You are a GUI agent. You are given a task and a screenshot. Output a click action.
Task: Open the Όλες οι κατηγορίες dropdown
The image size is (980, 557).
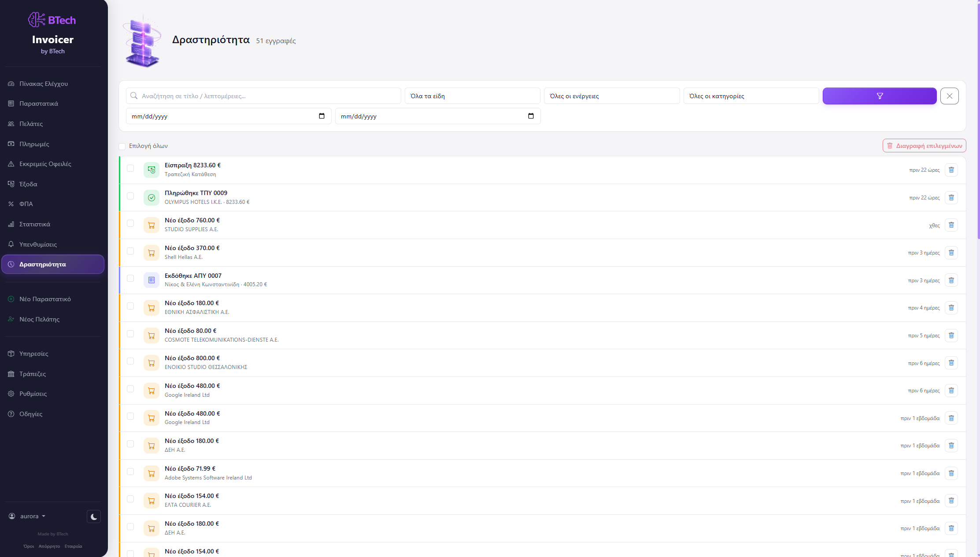(x=751, y=96)
